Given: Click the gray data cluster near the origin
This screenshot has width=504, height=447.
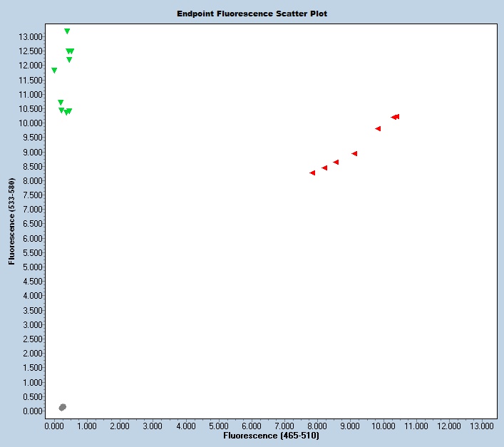Looking at the screenshot, I should click(62, 407).
